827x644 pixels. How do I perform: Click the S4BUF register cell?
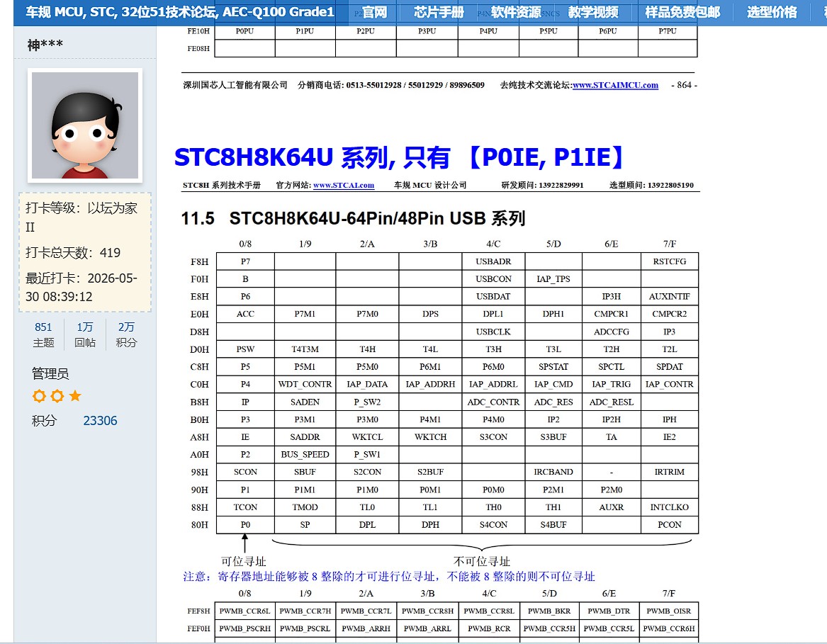[x=553, y=525]
